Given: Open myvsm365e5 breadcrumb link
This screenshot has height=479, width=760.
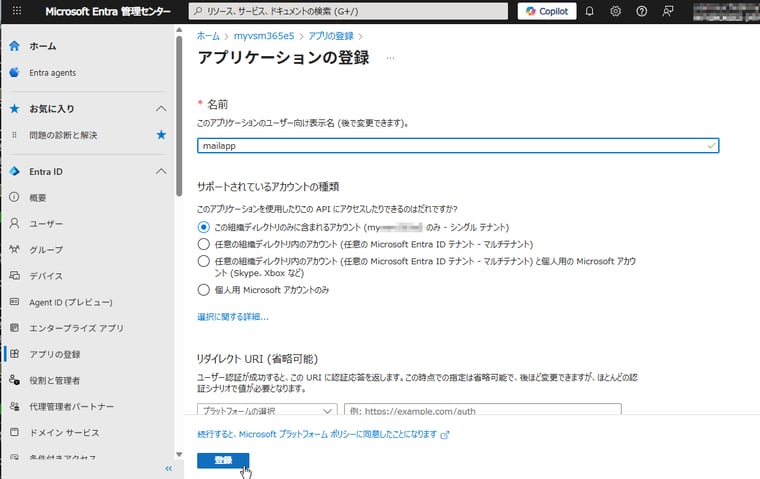Looking at the screenshot, I should pos(264,36).
